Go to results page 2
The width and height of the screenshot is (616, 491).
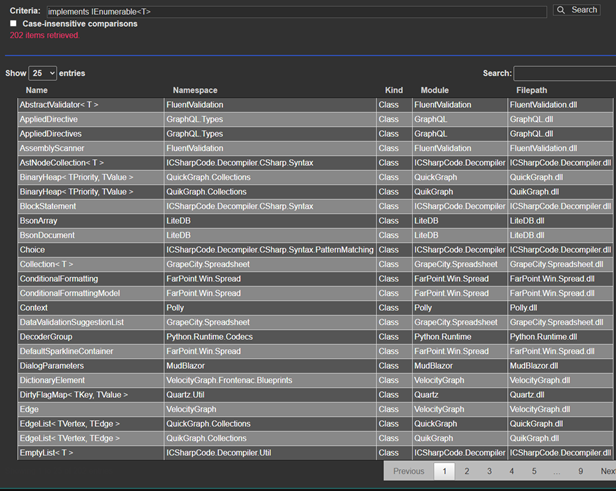point(467,471)
